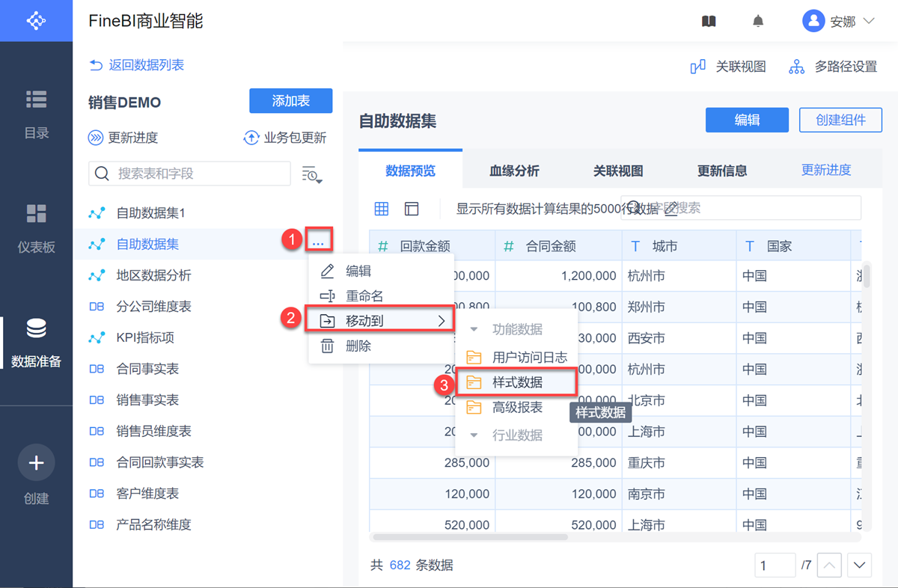Click the FineBI logo icon

36,21
